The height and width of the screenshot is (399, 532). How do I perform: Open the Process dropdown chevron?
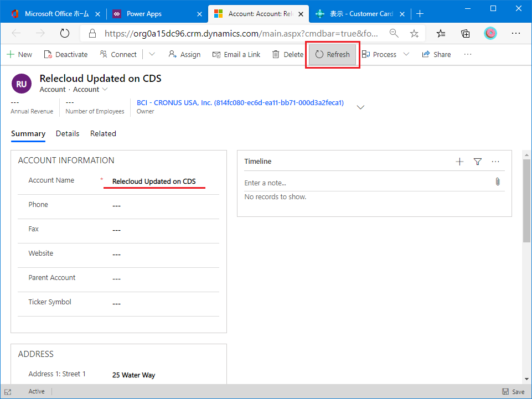[406, 54]
